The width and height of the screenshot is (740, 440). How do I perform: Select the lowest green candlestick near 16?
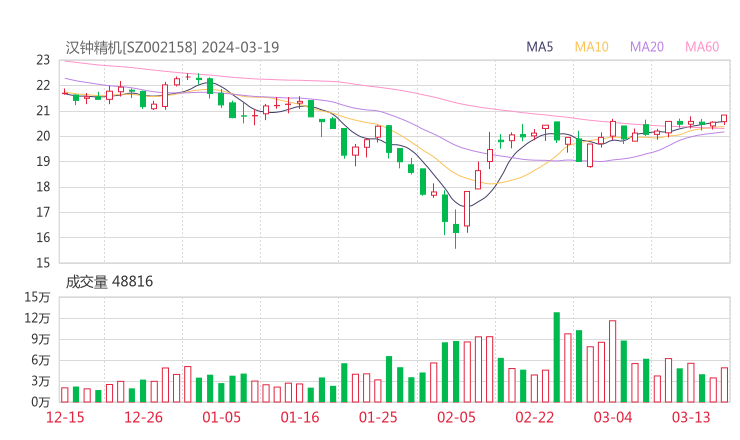456,229
